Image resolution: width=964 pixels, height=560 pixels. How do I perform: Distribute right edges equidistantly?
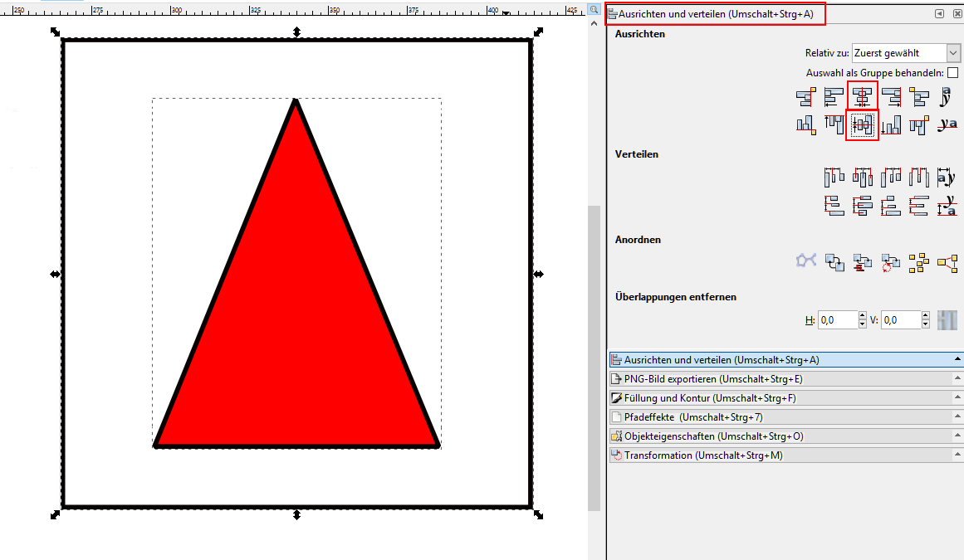[x=890, y=178]
